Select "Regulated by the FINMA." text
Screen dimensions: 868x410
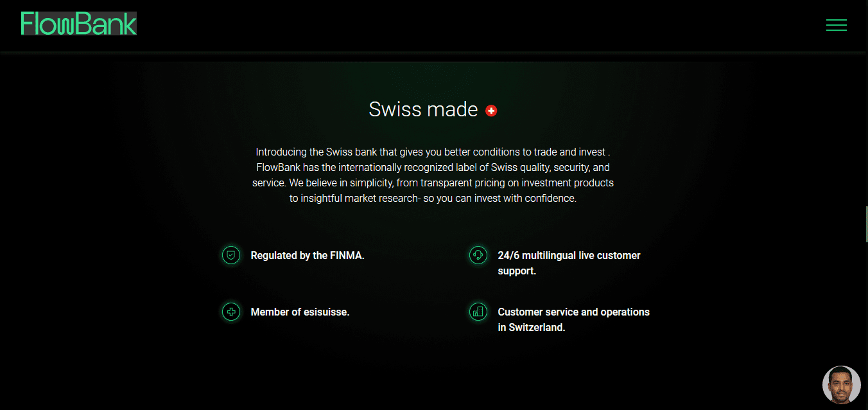pyautogui.click(x=308, y=256)
